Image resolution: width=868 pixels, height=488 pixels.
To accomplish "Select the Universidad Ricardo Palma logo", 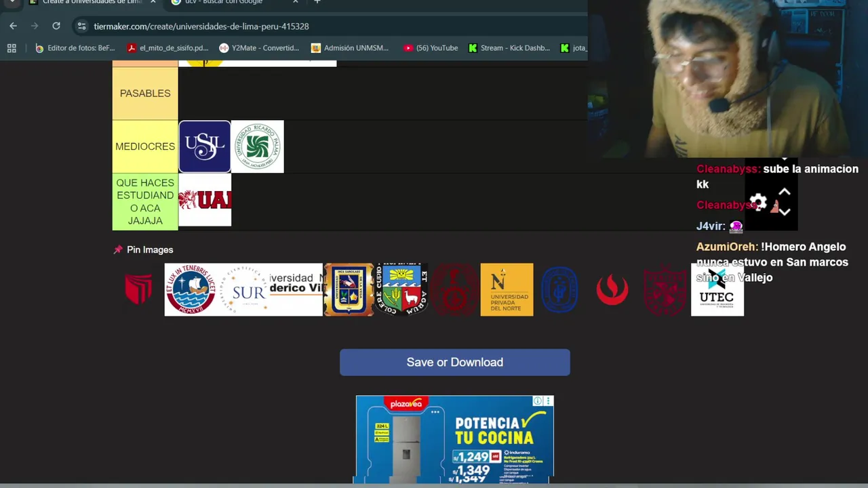I will pyautogui.click(x=258, y=146).
